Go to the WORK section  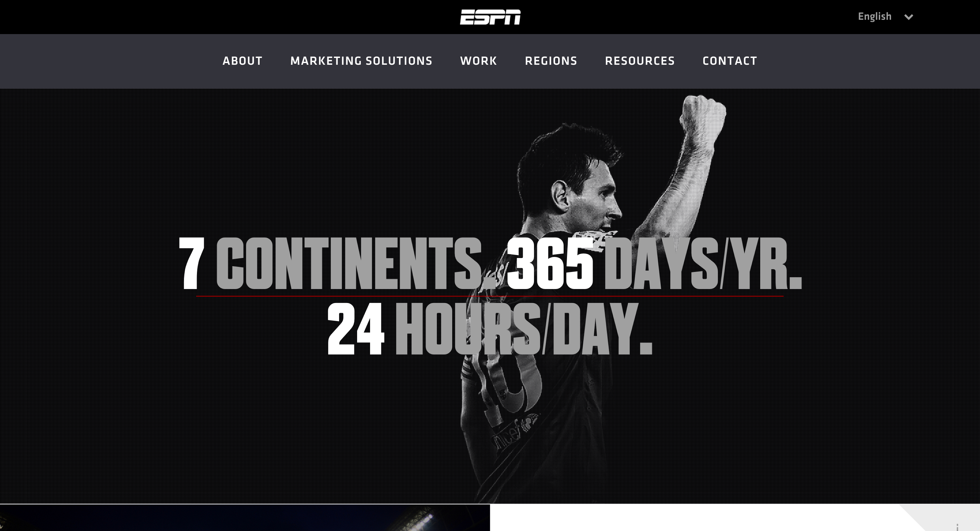tap(478, 61)
